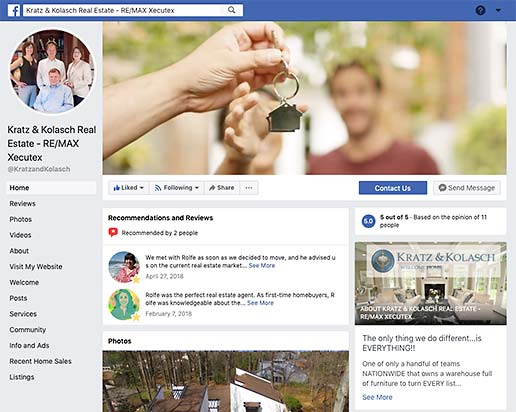Click the Send Message button
Viewport: 516px width, 412px height.
point(467,188)
